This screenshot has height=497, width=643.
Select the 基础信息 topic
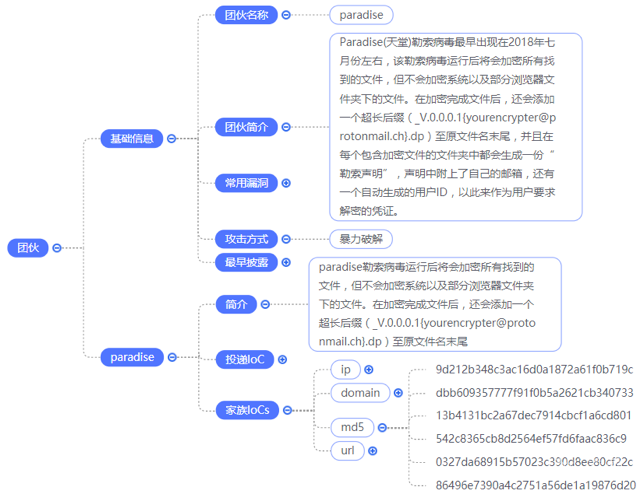[132, 139]
